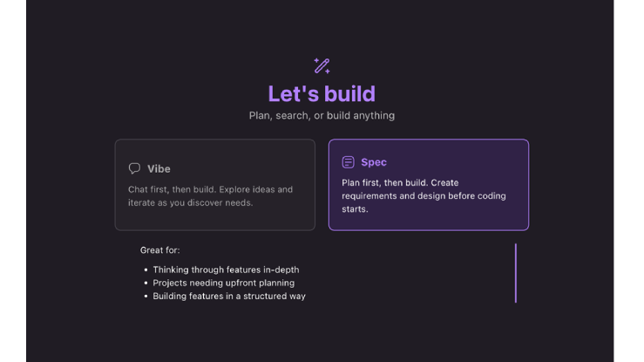This screenshot has width=644, height=362.
Task: Click the Vibe chat bubble icon
Action: (134, 168)
